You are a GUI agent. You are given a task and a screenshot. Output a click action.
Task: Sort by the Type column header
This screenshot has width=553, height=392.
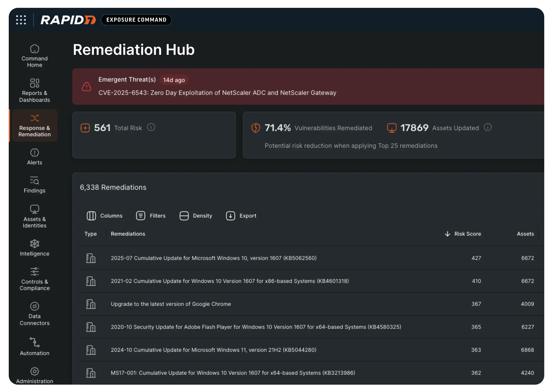point(91,234)
